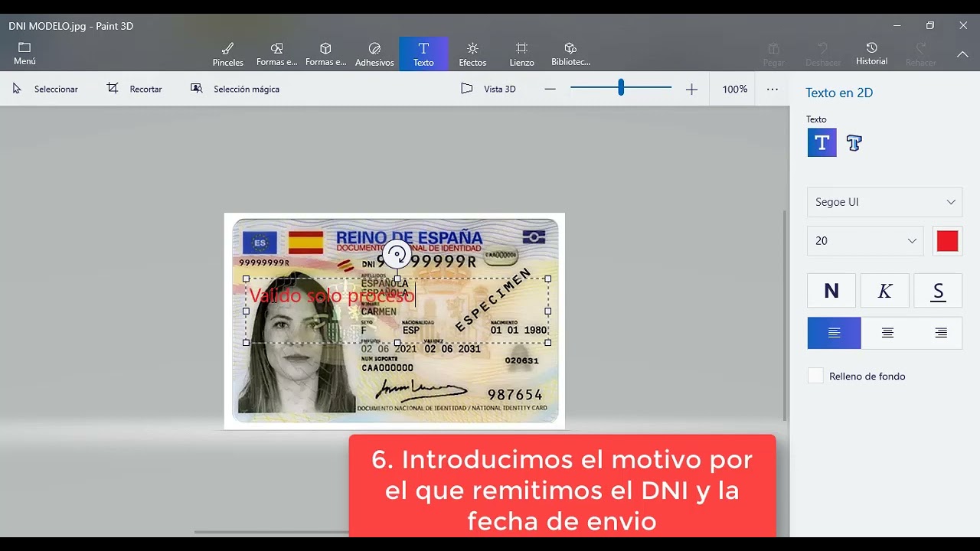The width and height of the screenshot is (980, 551).
Task: Toggle underline S formatting
Action: 938,291
